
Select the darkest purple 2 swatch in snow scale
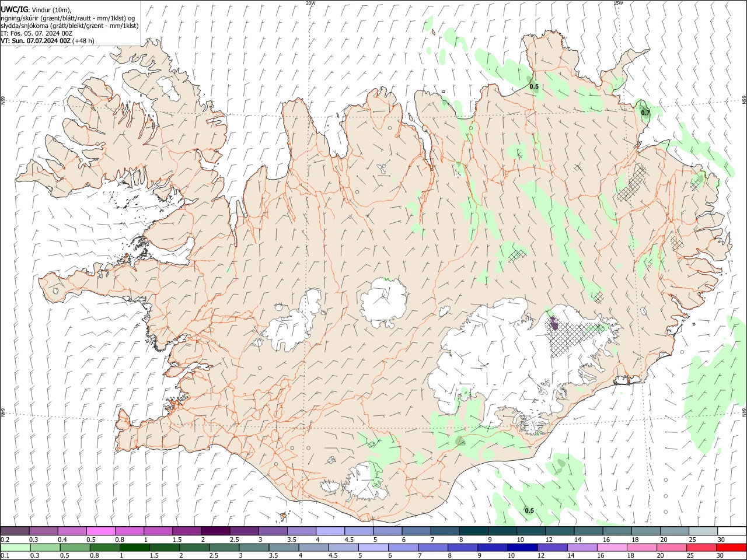215,531
